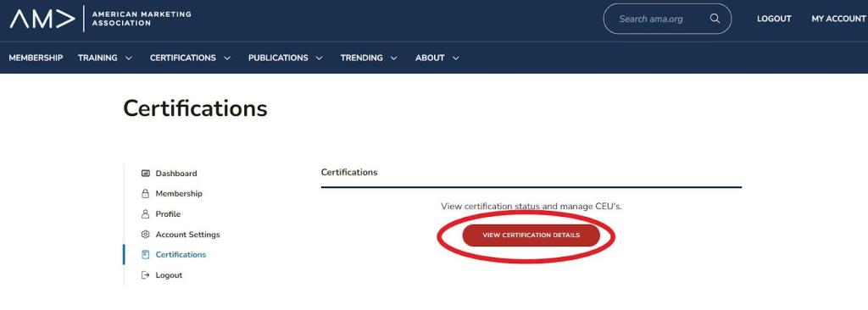
Task: Expand the Training menu chevron
Action: pos(129,58)
